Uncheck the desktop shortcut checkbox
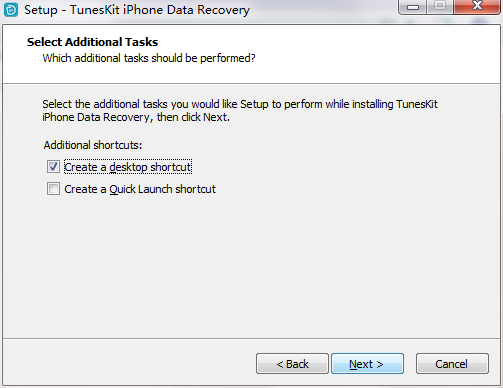The height and width of the screenshot is (388, 503). pos(53,167)
